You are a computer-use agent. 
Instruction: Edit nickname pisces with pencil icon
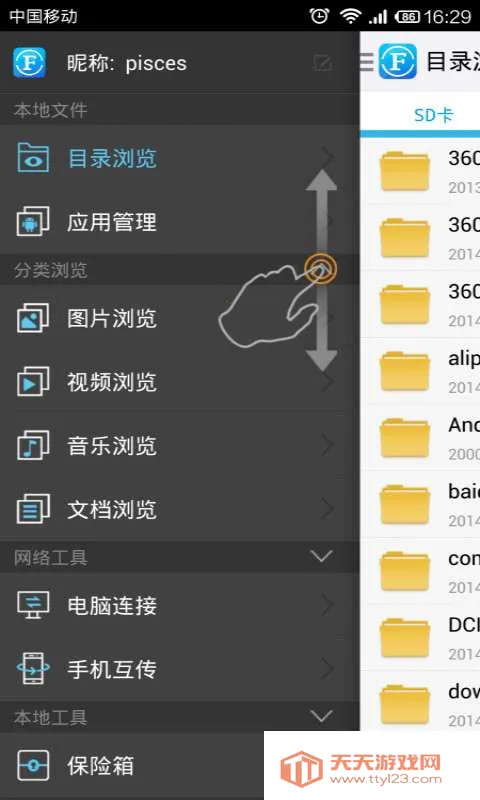pos(323,63)
